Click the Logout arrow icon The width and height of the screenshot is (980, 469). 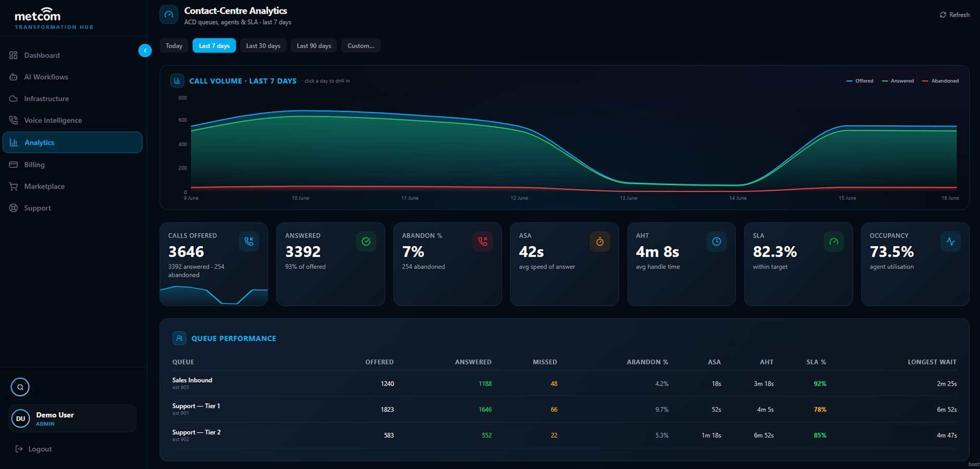pyautogui.click(x=19, y=449)
